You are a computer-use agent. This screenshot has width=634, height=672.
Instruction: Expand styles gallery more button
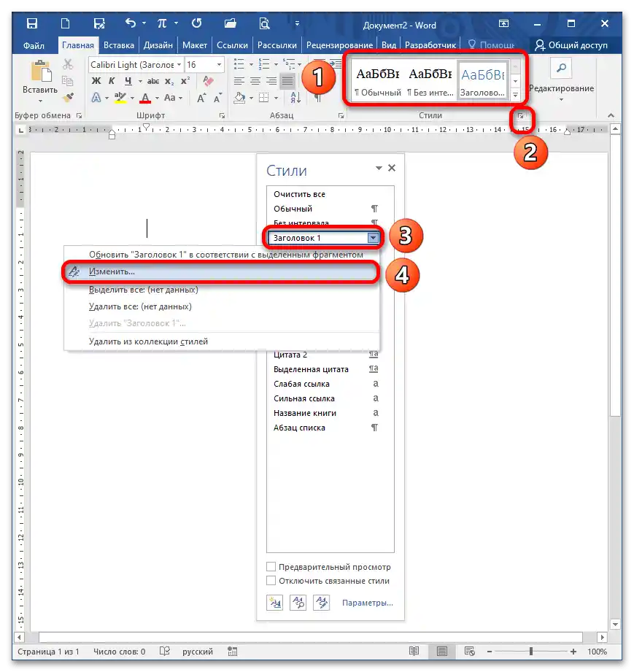pos(515,95)
